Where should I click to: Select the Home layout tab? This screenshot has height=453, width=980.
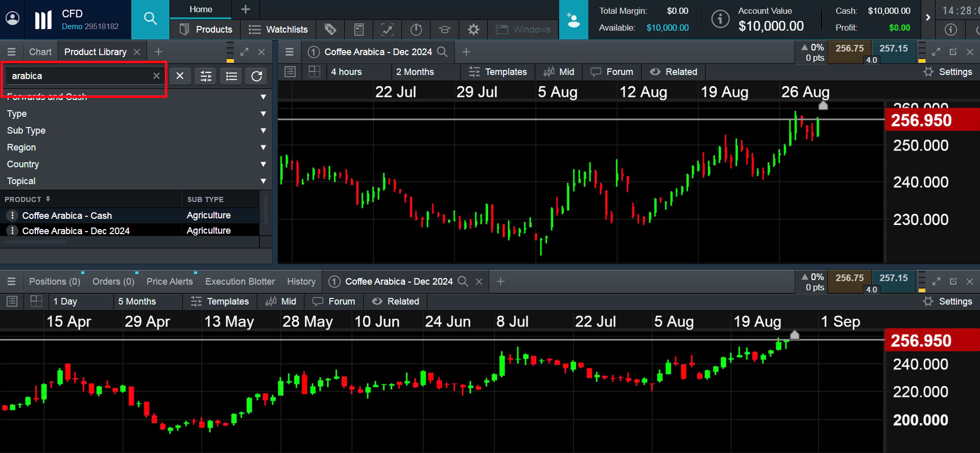point(201,9)
